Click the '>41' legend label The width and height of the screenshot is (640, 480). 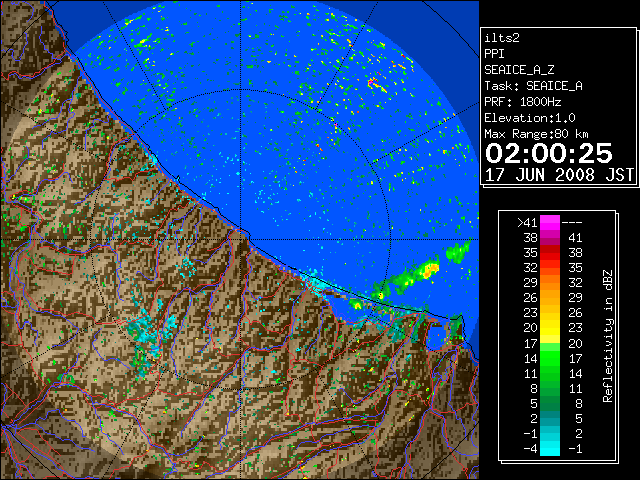(527, 222)
